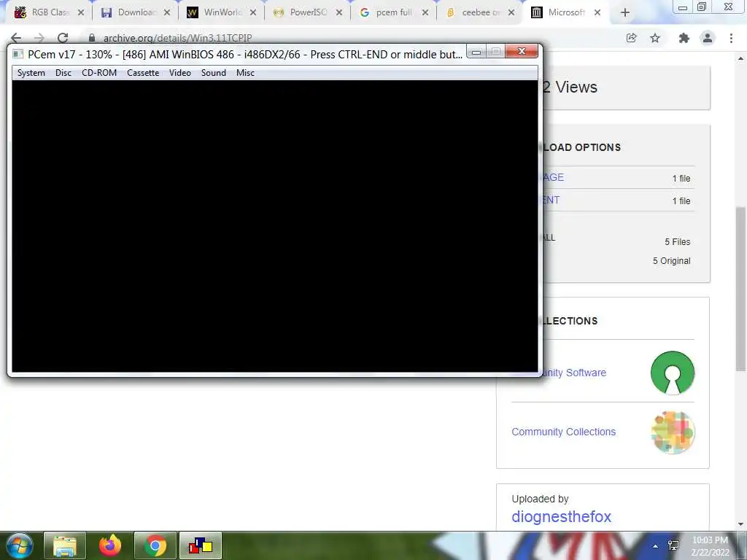Close the ceebee tab
Viewport: 747px width, 560px height.
tap(511, 13)
